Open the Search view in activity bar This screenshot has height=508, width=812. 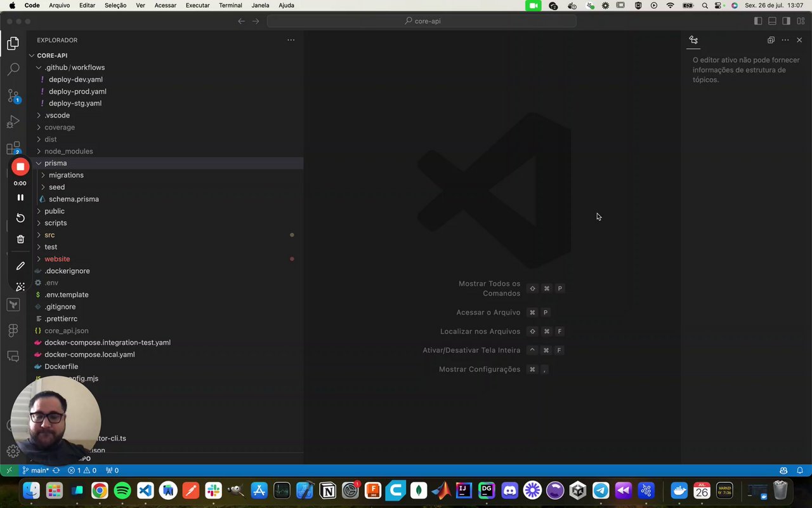[x=13, y=69]
